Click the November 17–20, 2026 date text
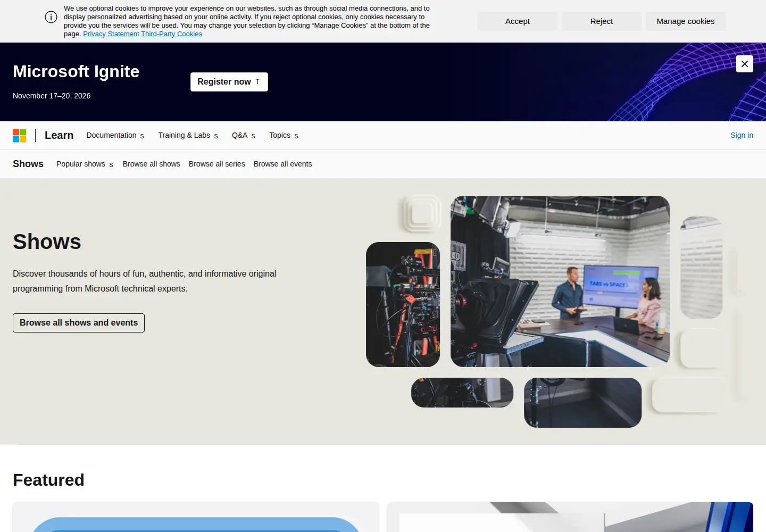This screenshot has width=766, height=532. [52, 96]
